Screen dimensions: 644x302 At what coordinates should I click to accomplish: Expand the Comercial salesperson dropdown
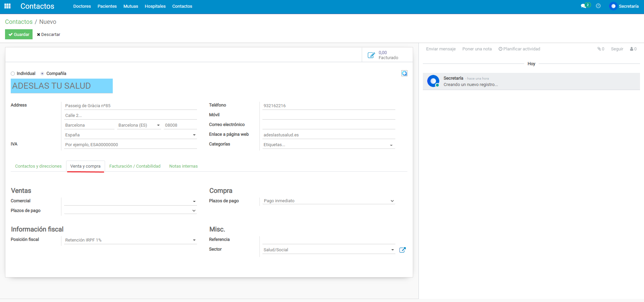pyautogui.click(x=194, y=201)
